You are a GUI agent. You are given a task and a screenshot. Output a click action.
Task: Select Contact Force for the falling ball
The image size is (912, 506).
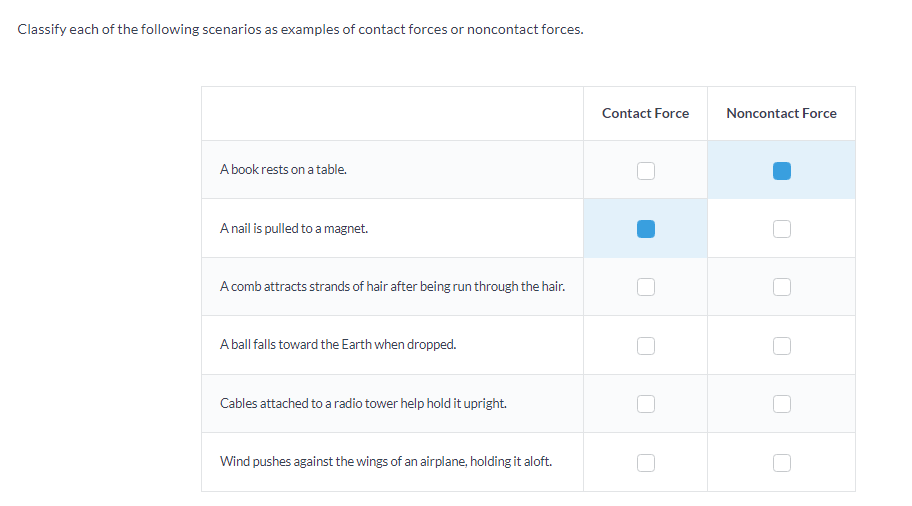(646, 346)
